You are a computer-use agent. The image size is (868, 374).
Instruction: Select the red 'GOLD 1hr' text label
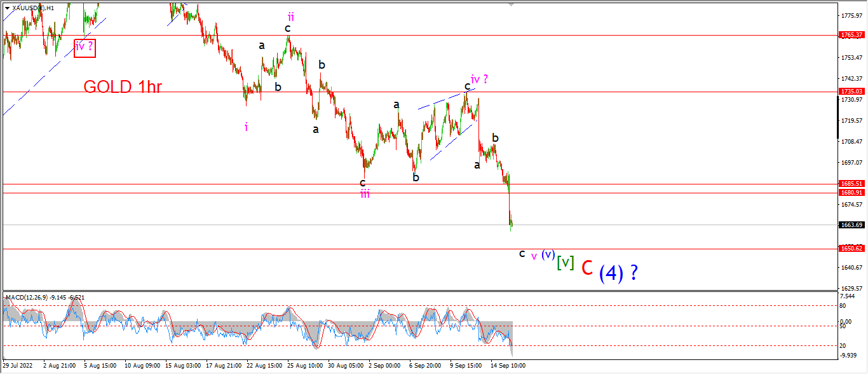pyautogui.click(x=122, y=87)
